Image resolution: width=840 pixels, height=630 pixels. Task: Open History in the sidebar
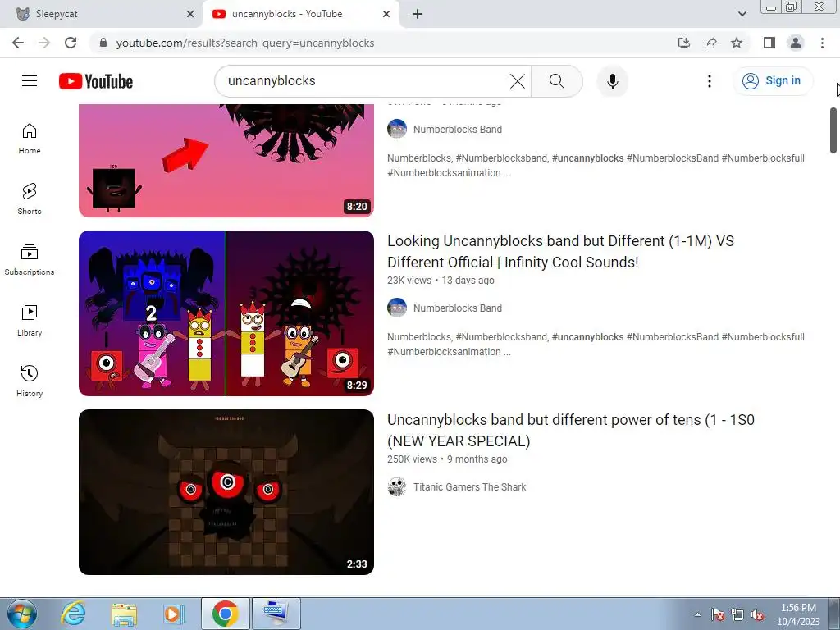click(x=30, y=381)
